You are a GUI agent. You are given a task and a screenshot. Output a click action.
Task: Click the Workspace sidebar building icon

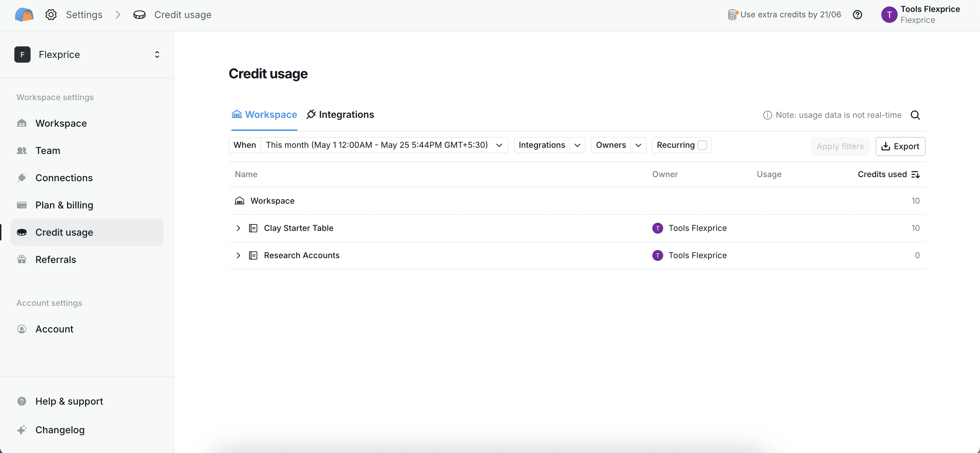(x=22, y=123)
